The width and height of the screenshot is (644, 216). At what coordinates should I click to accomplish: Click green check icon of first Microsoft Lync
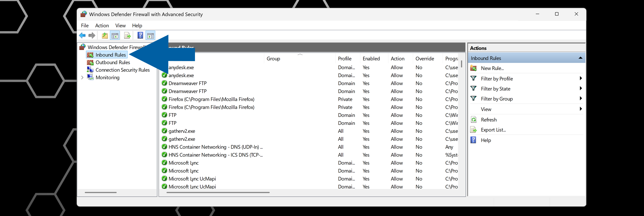click(164, 163)
